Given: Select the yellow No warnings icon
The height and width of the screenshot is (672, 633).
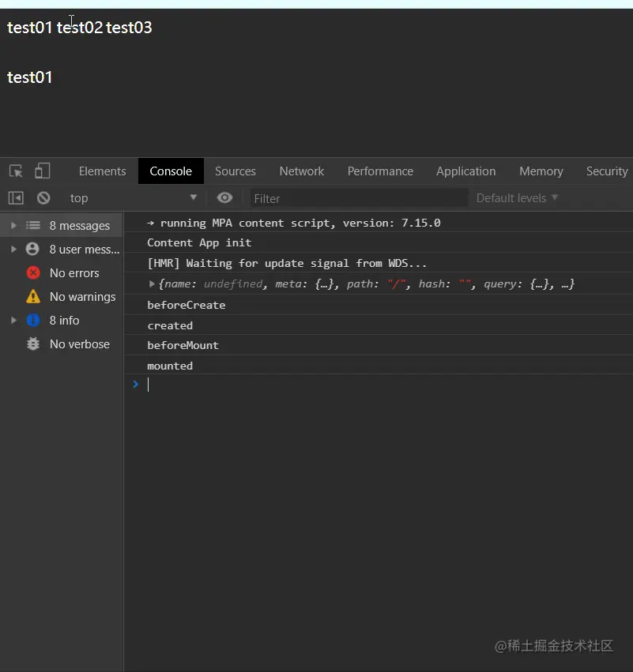Looking at the screenshot, I should [33, 297].
